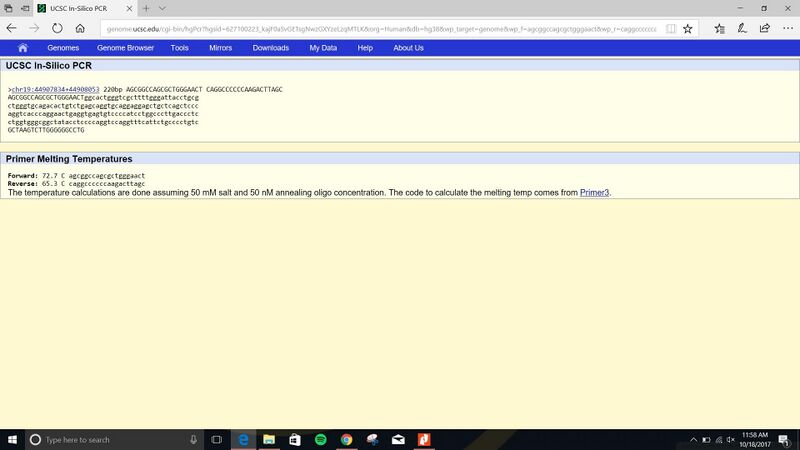Open the Genomes menu
Viewport: 800px width, 450px height.
click(63, 48)
